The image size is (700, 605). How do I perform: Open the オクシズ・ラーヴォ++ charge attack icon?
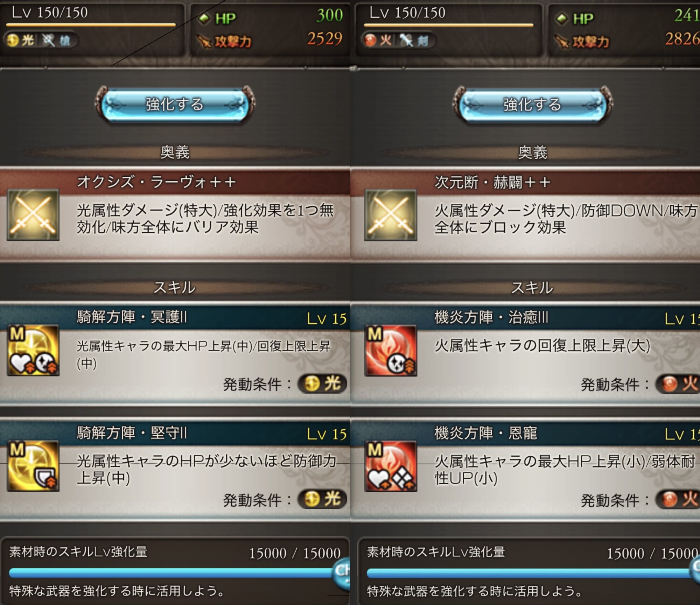[x=33, y=215]
